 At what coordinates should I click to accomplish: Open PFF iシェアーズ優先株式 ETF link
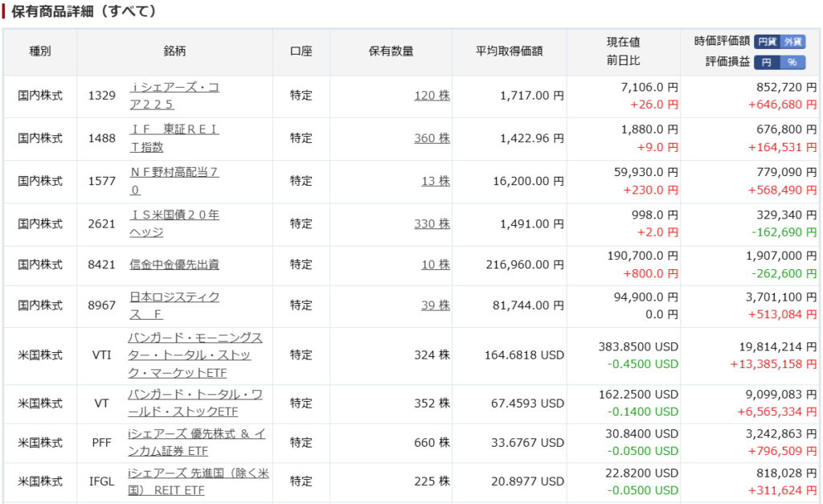click(x=197, y=442)
